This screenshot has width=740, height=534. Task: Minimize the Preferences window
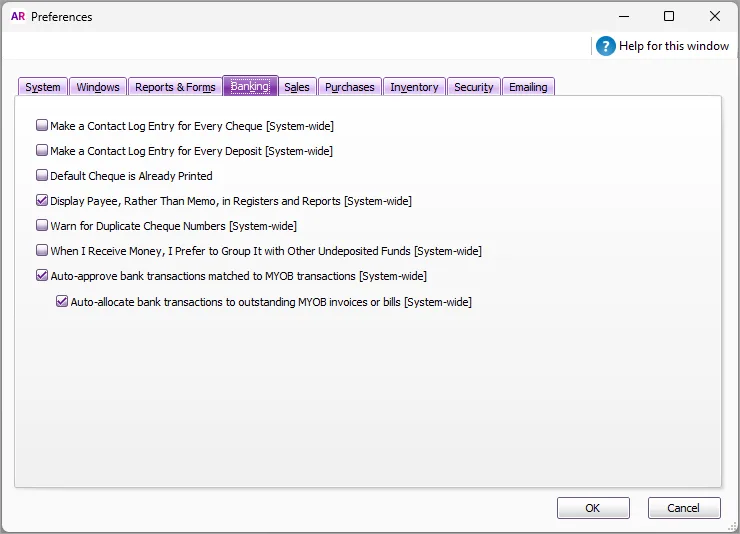click(x=624, y=17)
